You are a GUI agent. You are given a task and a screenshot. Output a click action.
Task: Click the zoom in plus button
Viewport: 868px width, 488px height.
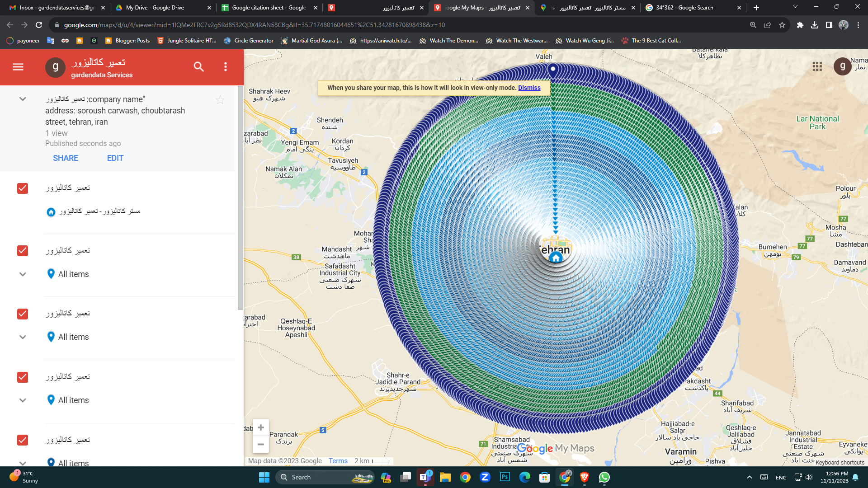261,427
